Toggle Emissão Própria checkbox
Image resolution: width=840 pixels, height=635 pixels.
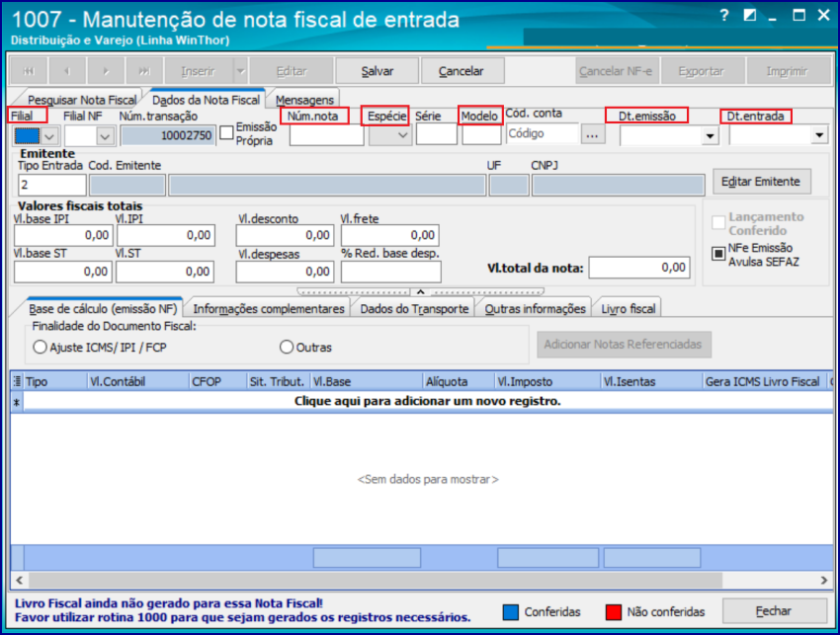pos(226,132)
